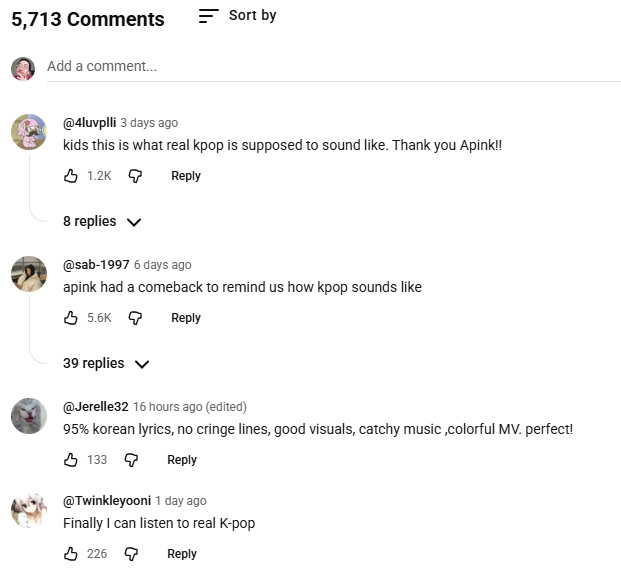This screenshot has width=621, height=578.
Task: Dislike the @Twinkleyooni comment
Action: click(131, 554)
